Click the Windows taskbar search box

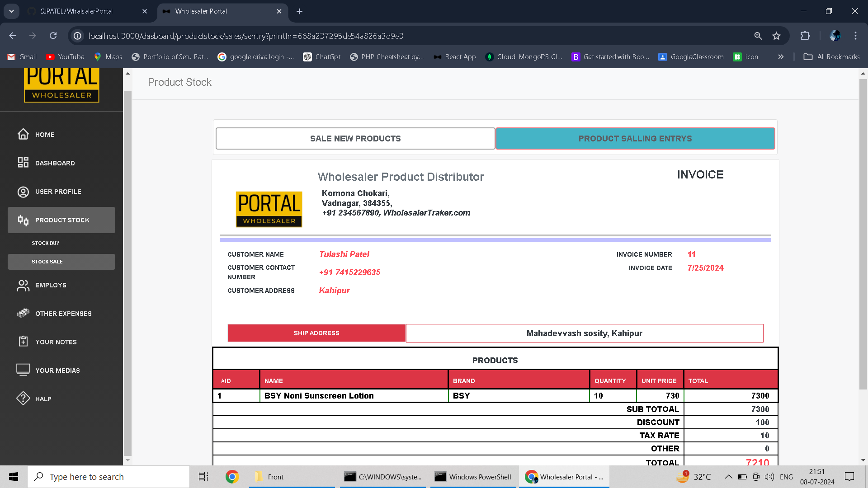(108, 477)
